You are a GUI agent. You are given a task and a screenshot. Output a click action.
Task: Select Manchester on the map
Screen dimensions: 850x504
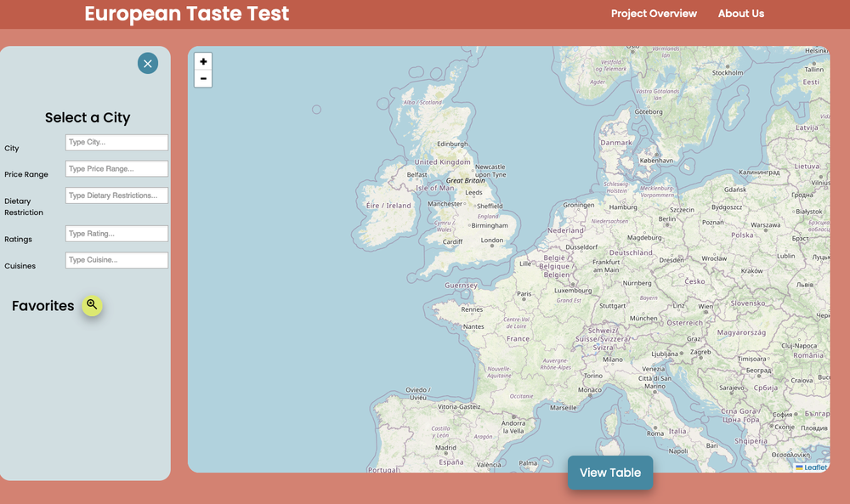click(445, 204)
